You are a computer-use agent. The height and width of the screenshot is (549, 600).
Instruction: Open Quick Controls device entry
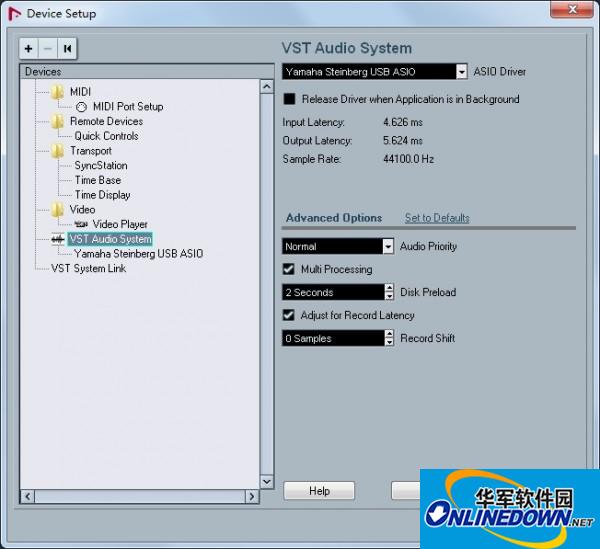point(106,136)
